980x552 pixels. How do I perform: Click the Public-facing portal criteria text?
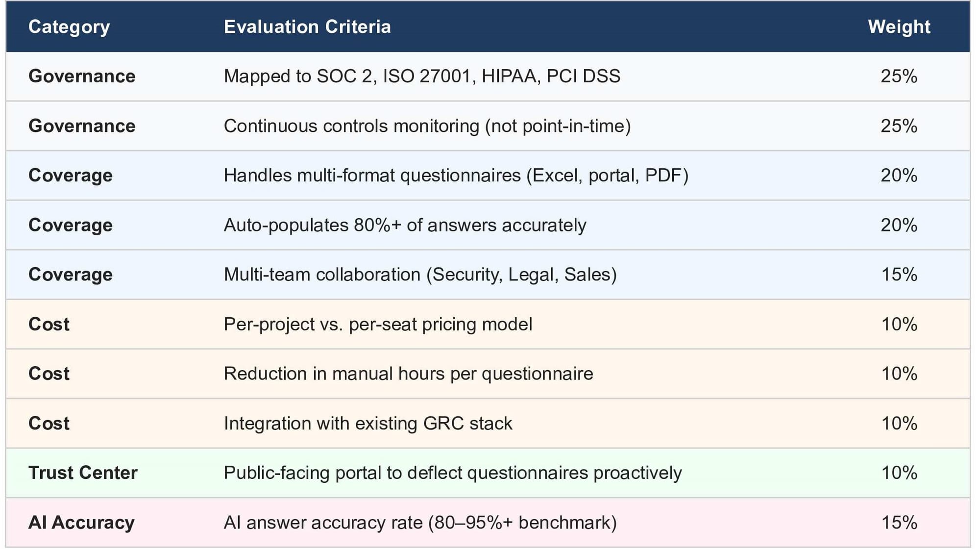pyautogui.click(x=453, y=473)
